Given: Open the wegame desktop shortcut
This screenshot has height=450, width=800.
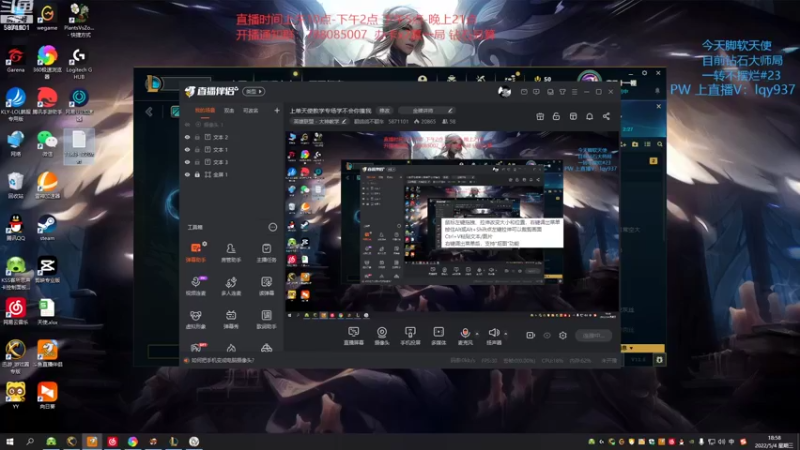Looking at the screenshot, I should (47, 17).
